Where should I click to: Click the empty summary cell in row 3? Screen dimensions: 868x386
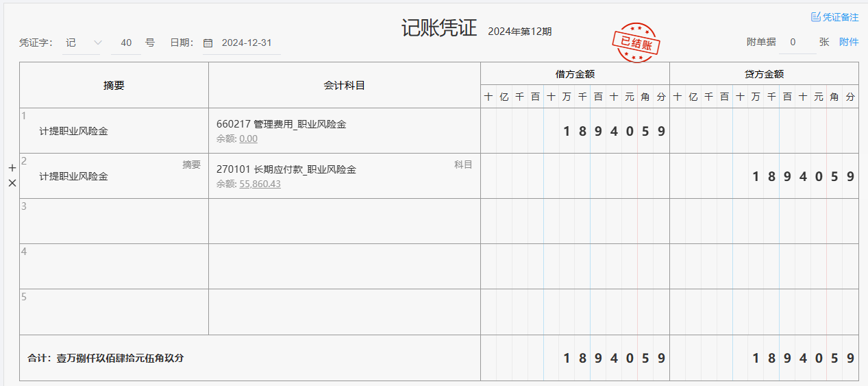[x=114, y=221]
